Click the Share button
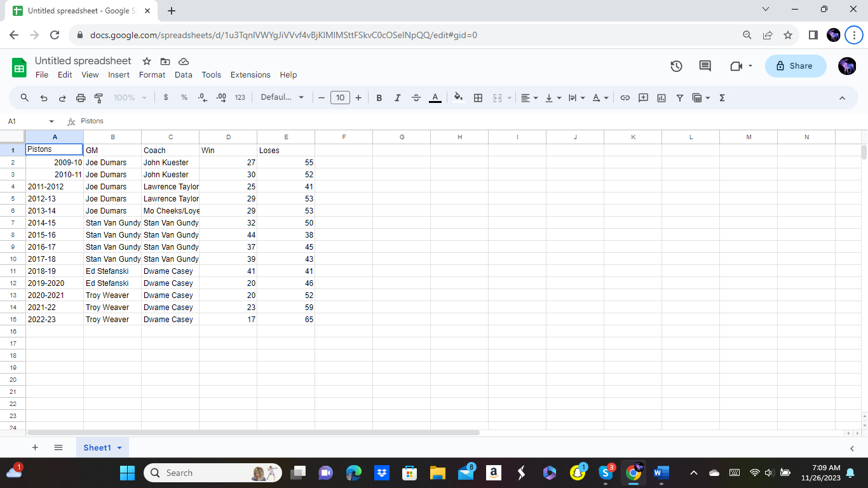Image resolution: width=868 pixels, height=488 pixels. pos(796,66)
